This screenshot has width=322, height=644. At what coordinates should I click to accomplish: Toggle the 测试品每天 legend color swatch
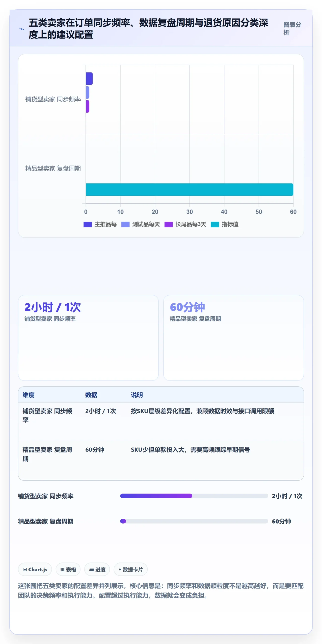coord(125,224)
